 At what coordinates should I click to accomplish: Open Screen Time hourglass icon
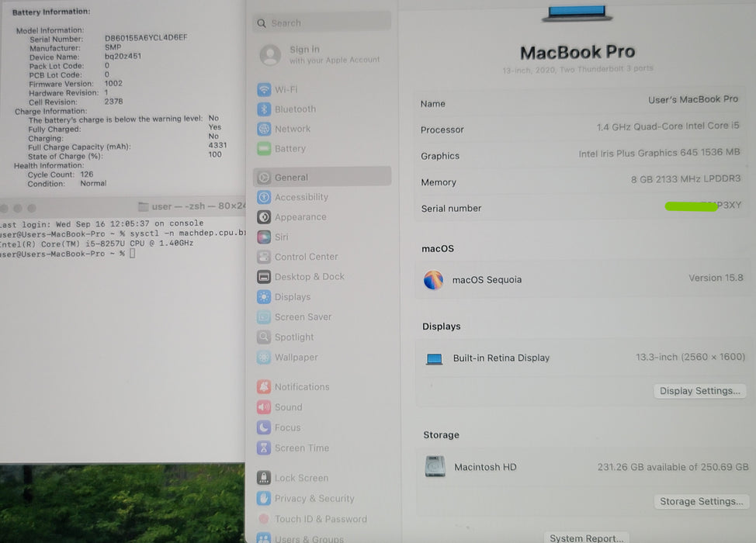click(x=264, y=448)
